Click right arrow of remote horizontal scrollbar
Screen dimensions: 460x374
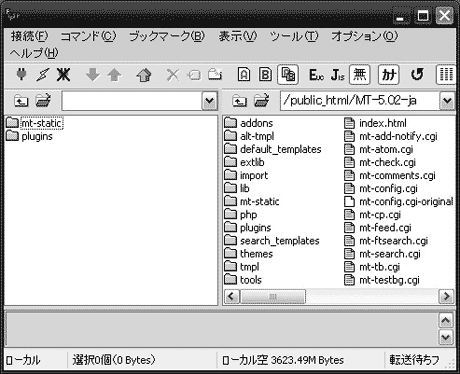click(447, 296)
